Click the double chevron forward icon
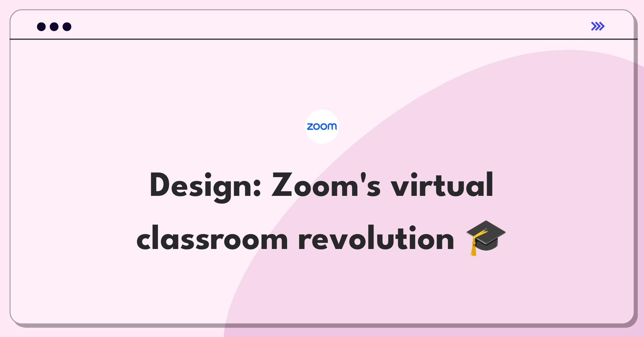Viewport: 644px width, 337px height. [598, 26]
